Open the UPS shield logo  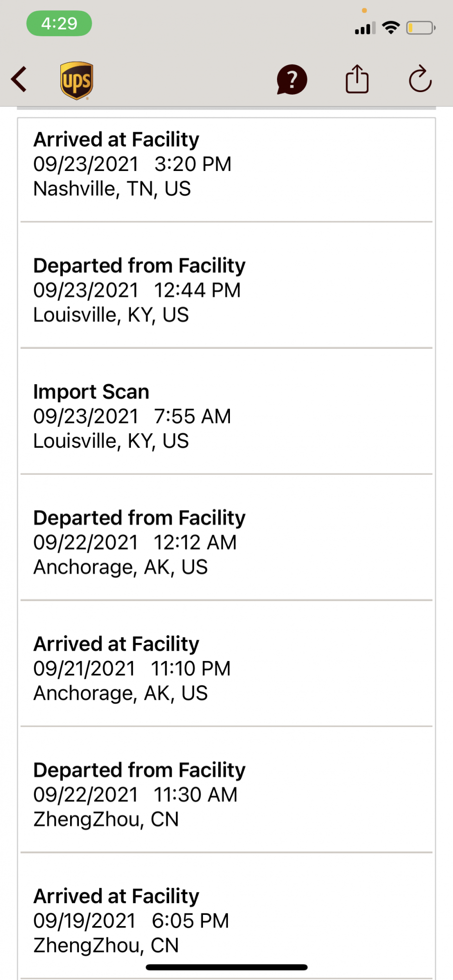pos(77,80)
